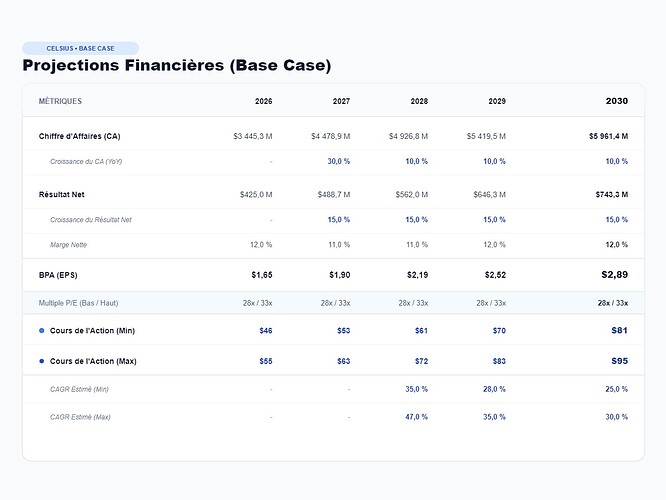The image size is (666, 500).
Task: Select the CAGR Estimé (Min) row label
Action: pyautogui.click(x=79, y=389)
